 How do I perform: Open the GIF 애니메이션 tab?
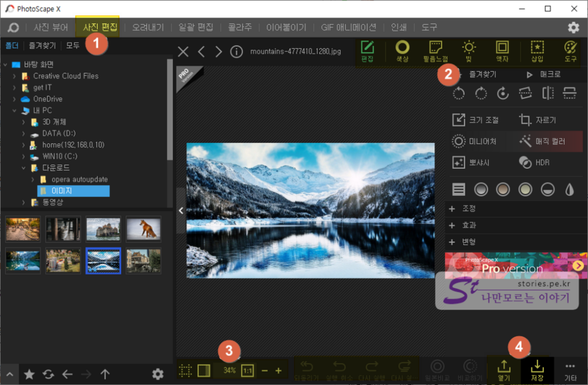coord(349,27)
